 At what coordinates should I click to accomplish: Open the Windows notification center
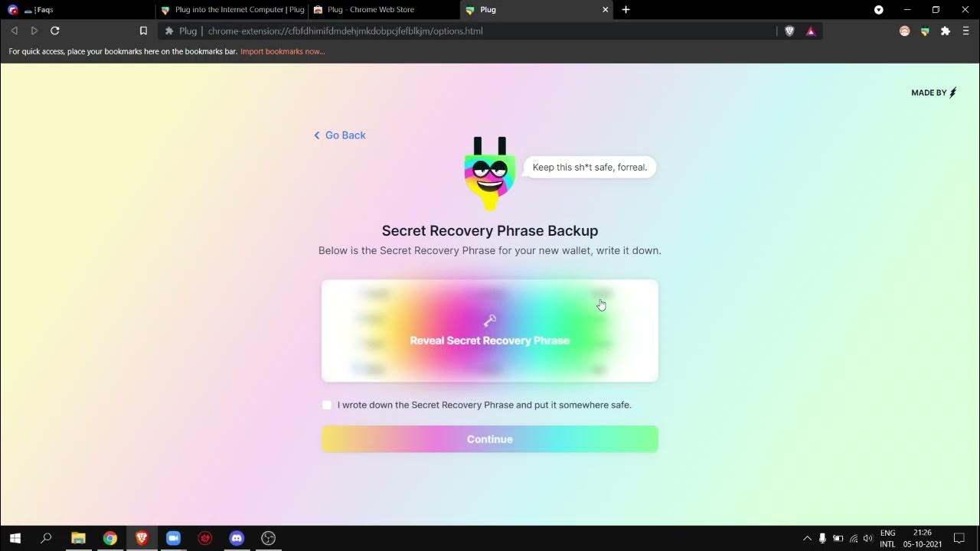[x=959, y=538]
